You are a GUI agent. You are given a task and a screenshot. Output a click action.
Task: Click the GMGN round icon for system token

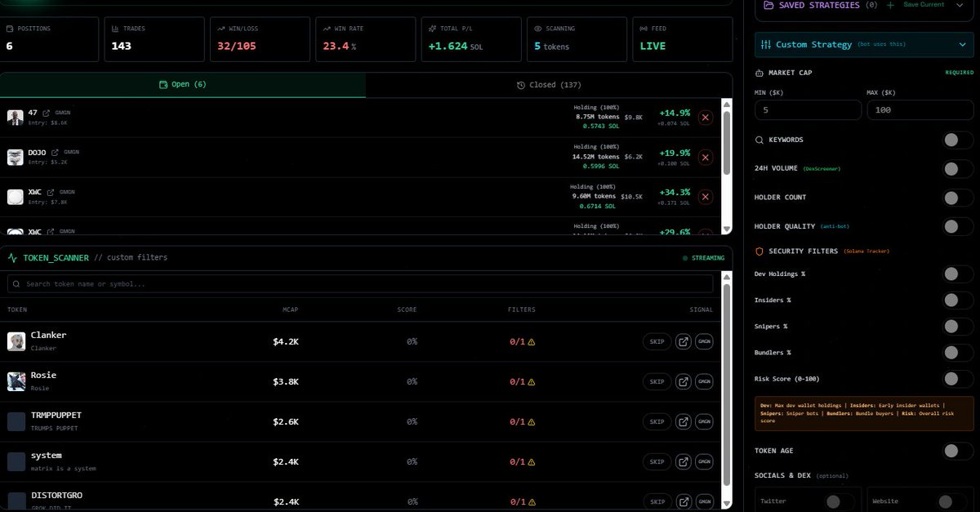pos(704,461)
